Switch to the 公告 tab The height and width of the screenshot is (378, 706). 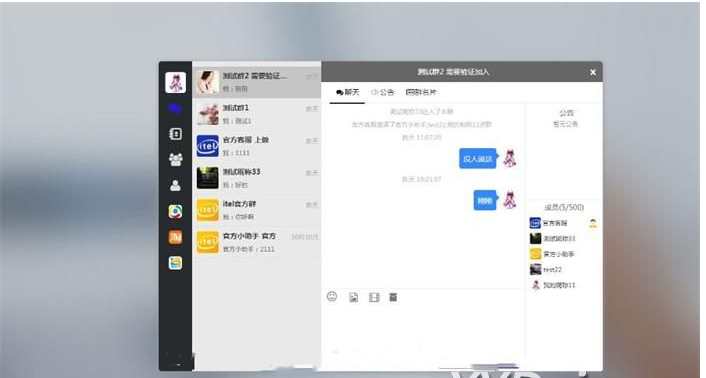pyautogui.click(x=383, y=93)
